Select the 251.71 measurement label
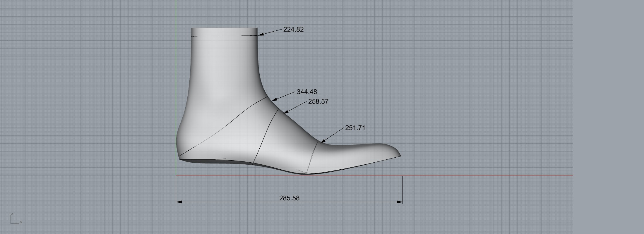Viewport: 644px width, 234px height. click(x=355, y=128)
